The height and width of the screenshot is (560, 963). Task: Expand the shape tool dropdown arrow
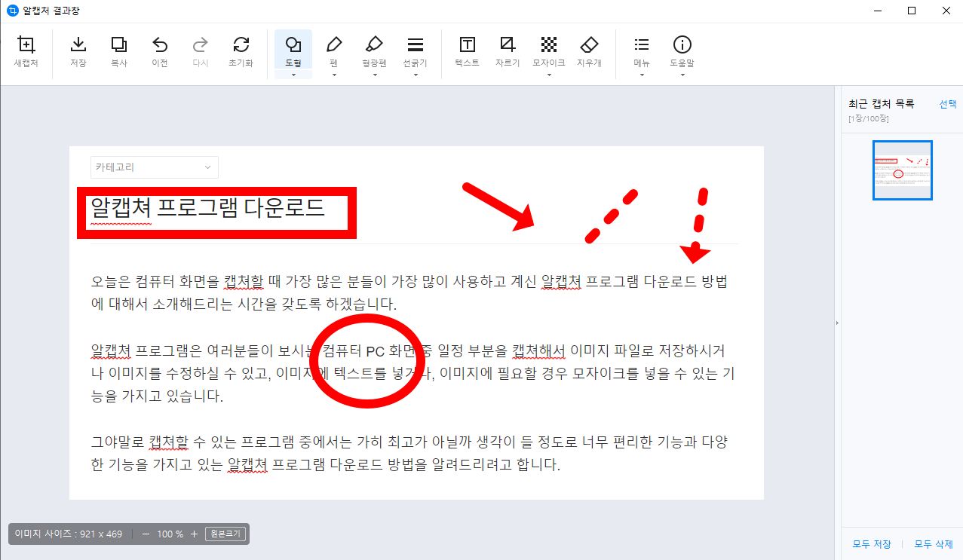click(293, 73)
